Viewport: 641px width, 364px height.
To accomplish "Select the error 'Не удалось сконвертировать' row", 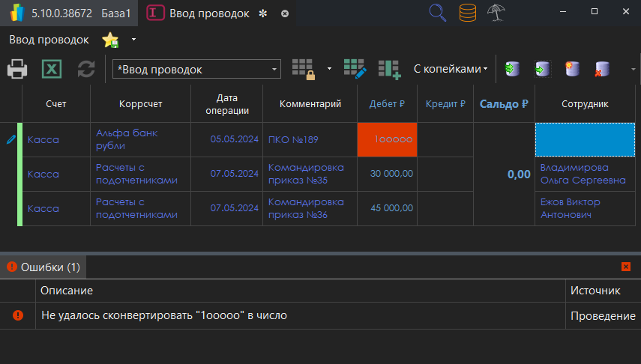I will 321,315.
